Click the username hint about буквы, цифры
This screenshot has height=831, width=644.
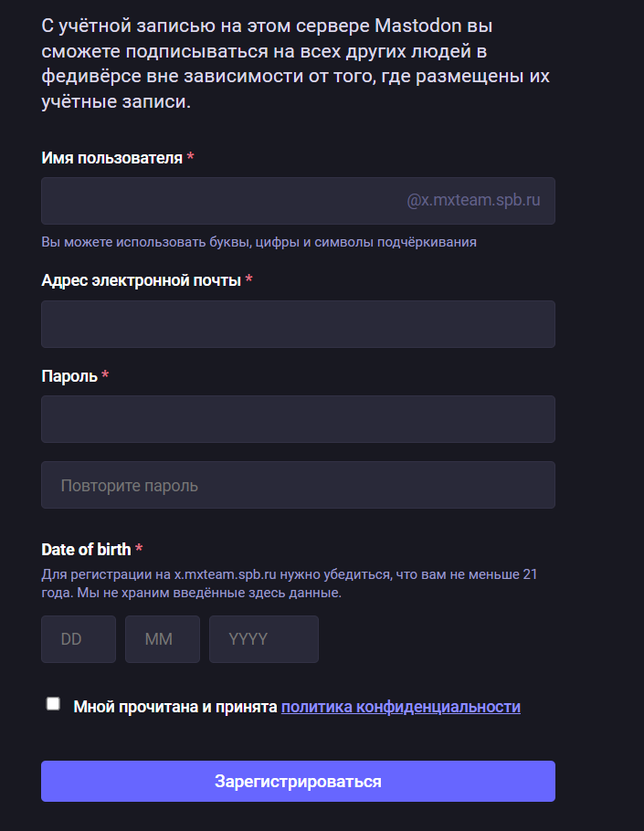(x=259, y=242)
